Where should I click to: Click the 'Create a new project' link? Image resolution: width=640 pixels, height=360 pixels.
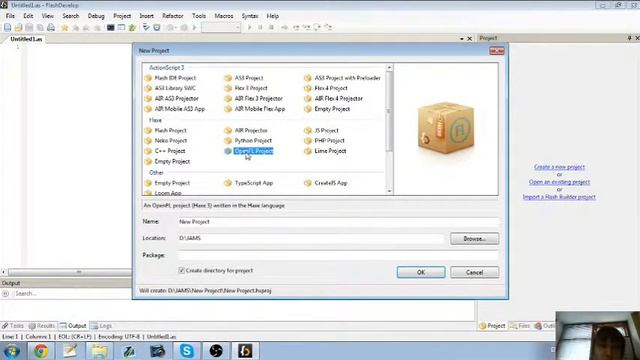click(559, 167)
